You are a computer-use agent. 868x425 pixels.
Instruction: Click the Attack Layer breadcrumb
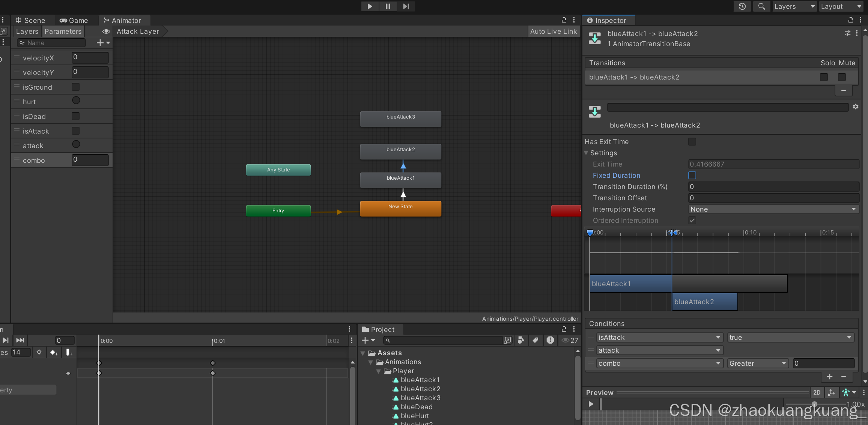pyautogui.click(x=138, y=32)
